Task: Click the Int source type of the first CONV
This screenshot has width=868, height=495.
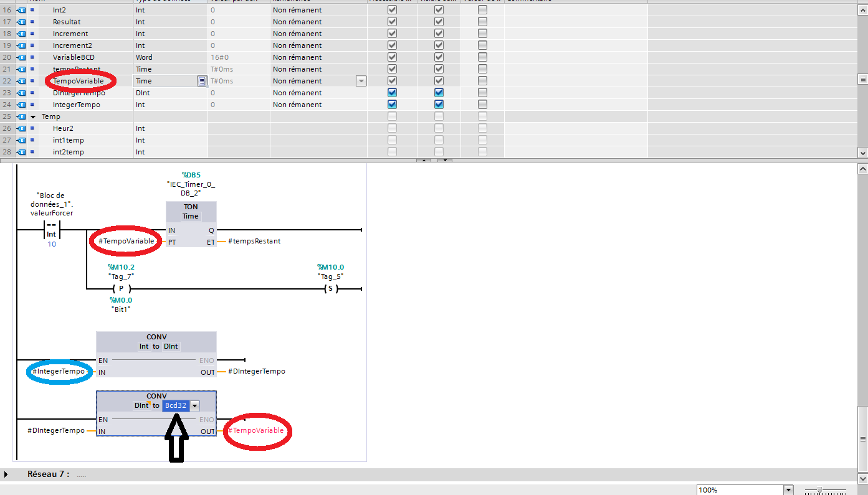Action: [x=144, y=346]
